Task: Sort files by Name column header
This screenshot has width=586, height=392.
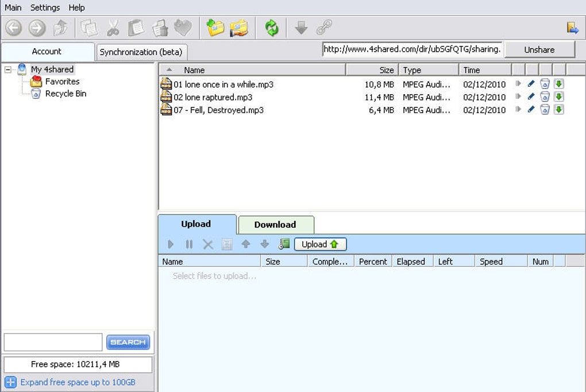Action: [252, 70]
